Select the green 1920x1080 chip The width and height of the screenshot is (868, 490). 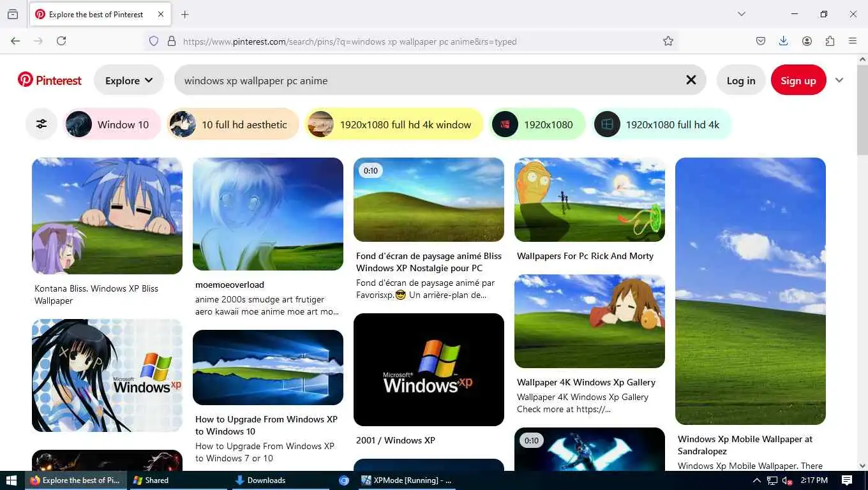[537, 124]
